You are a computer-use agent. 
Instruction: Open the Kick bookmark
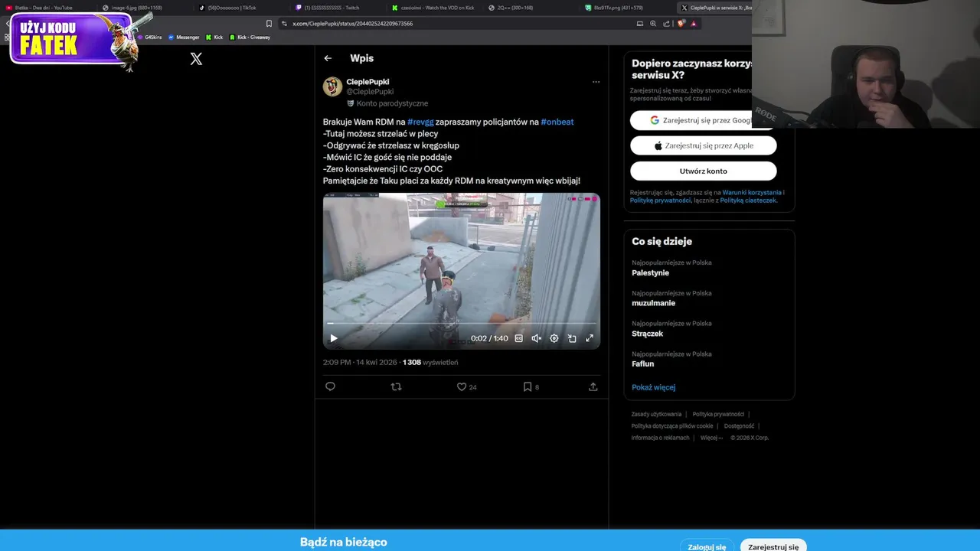pyautogui.click(x=214, y=37)
